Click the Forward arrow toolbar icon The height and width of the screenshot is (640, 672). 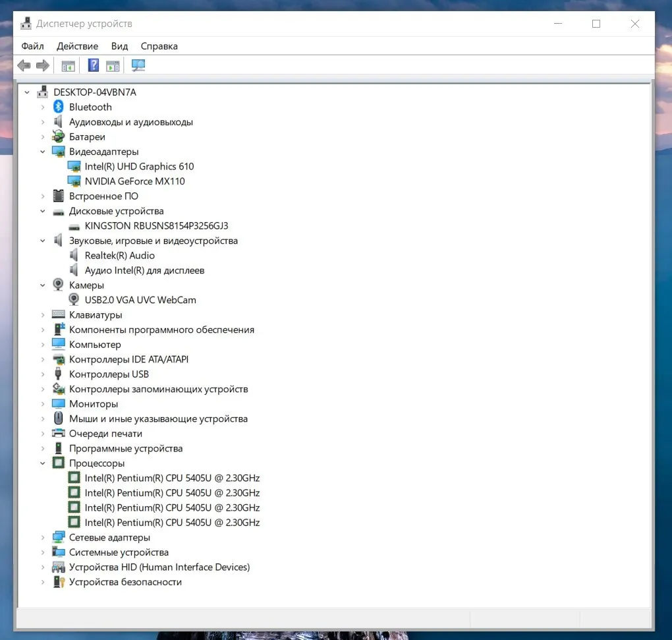tap(43, 66)
